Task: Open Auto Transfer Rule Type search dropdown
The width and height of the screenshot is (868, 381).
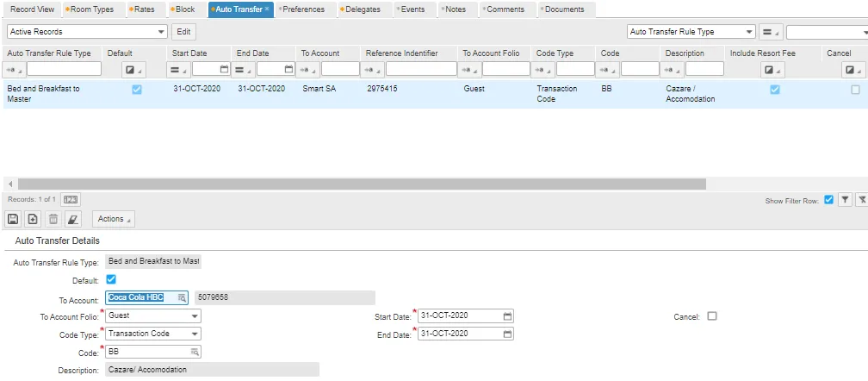Action: 691,32
